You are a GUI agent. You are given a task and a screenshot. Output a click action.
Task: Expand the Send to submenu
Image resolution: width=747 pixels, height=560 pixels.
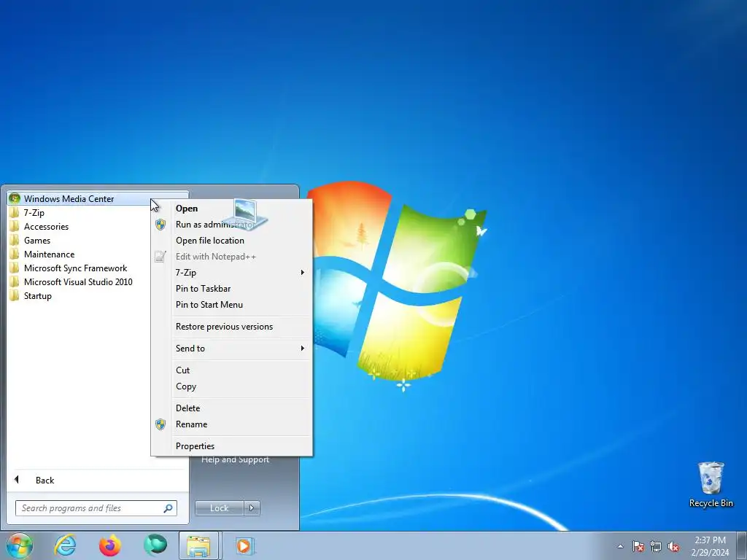click(x=231, y=349)
